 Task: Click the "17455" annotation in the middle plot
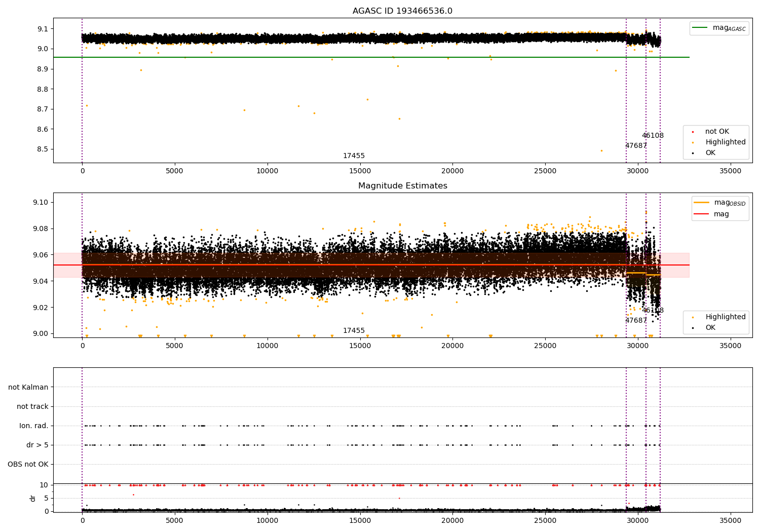pyautogui.click(x=354, y=331)
